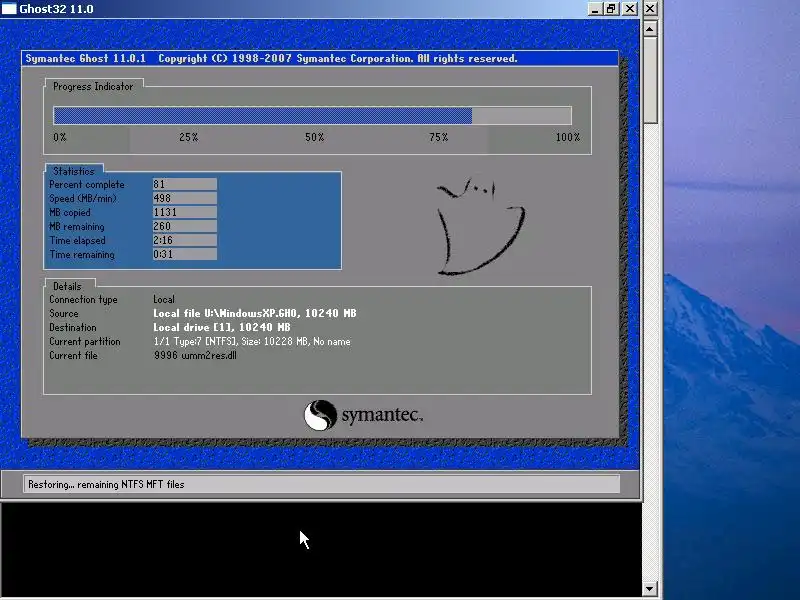Close the outer window with the X button
800x600 pixels.
click(650, 9)
